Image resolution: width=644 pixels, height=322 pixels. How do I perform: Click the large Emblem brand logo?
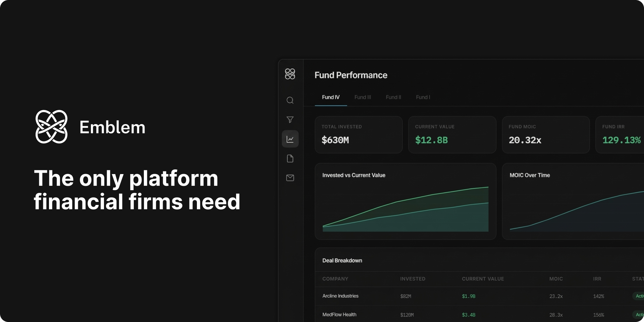52,127
